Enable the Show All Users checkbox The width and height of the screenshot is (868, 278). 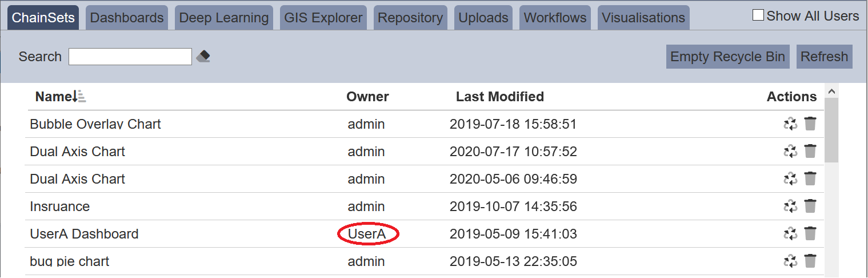point(758,15)
